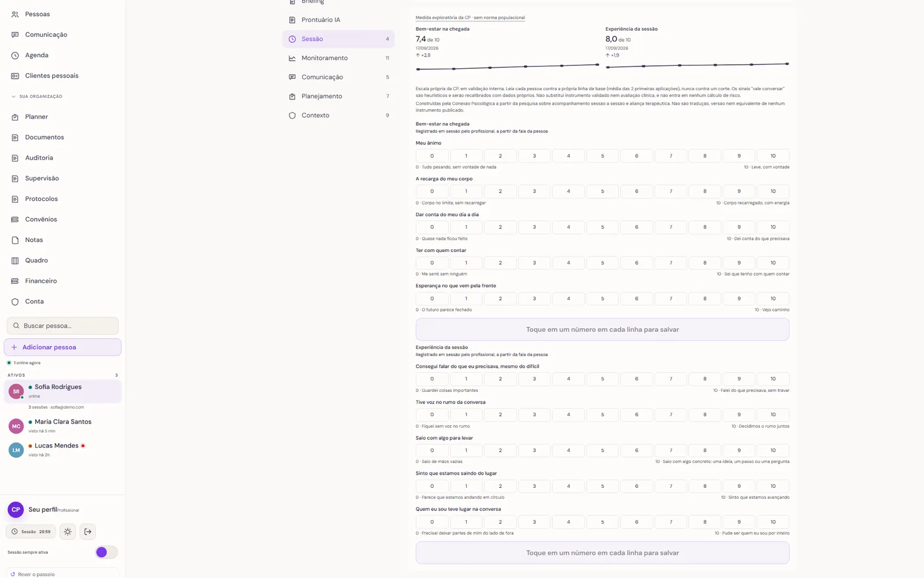Image resolution: width=924 pixels, height=578 pixels.
Task: Open the Planner via its clipboard icon
Action: (15, 117)
